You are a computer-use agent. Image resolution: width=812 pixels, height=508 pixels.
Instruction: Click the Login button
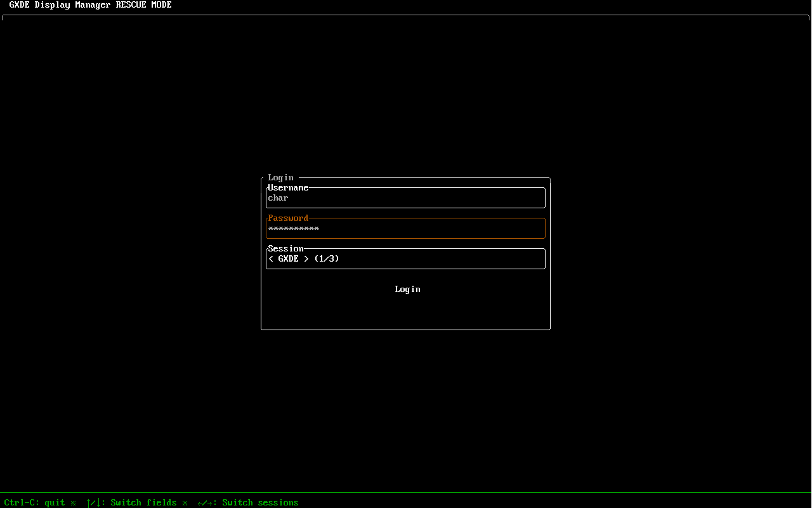[407, 289]
